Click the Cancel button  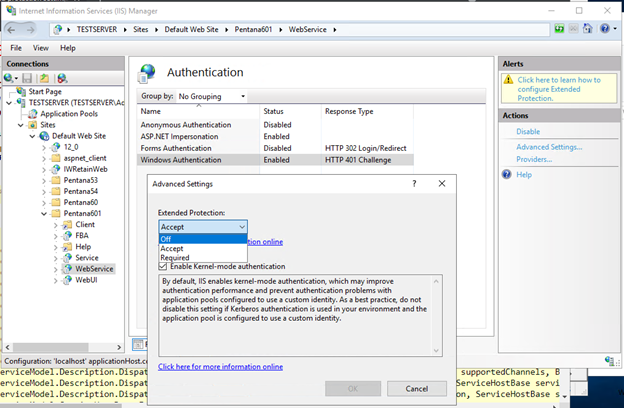417,388
